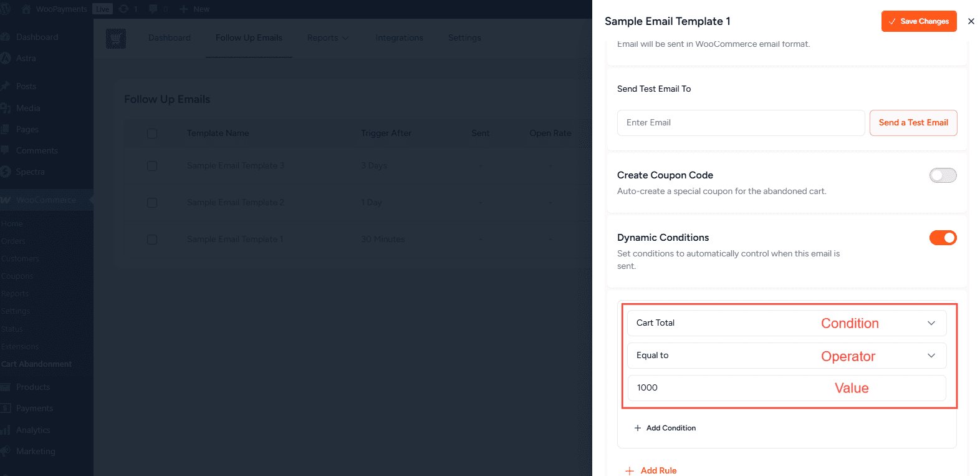Click the Enter Email input field
The image size is (980, 476).
pyautogui.click(x=741, y=123)
